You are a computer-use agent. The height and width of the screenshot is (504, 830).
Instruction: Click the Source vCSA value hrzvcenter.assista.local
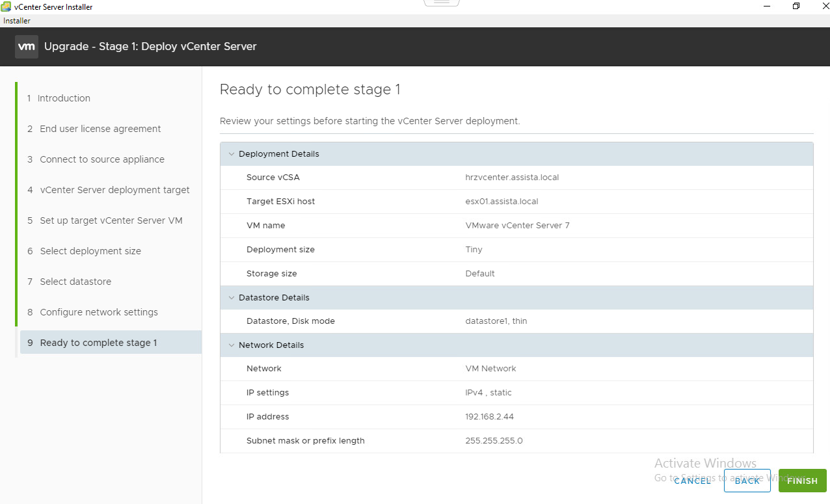512,178
